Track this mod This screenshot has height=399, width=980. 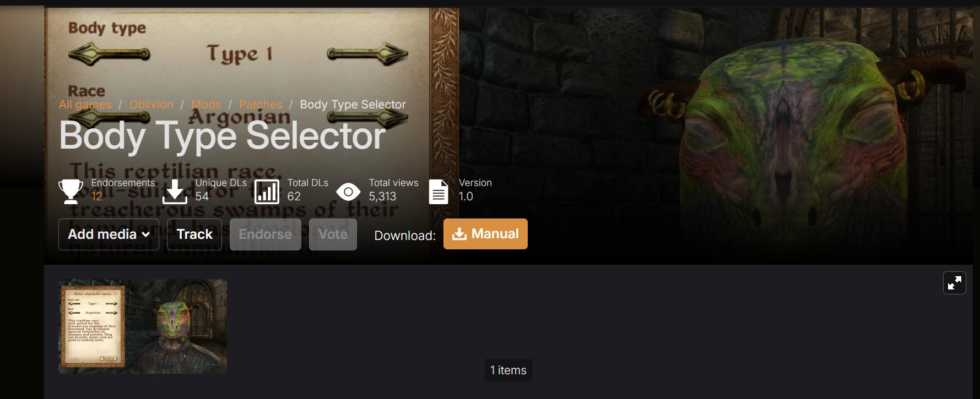194,234
